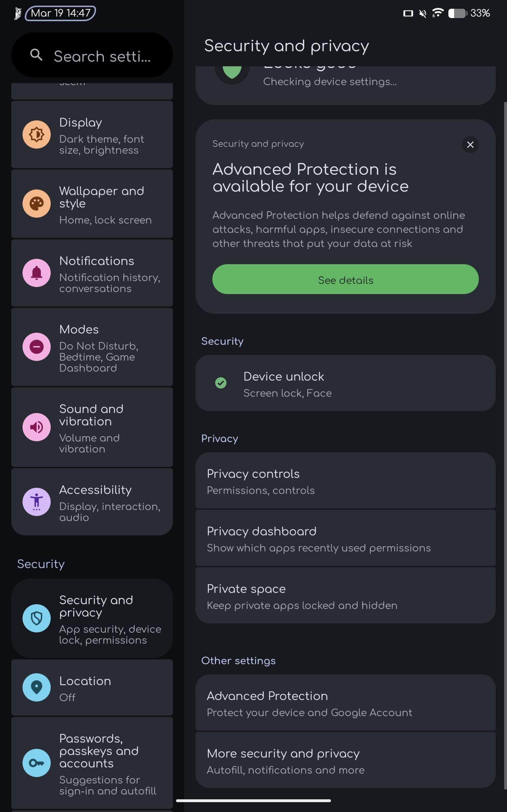Dismiss the Advanced Protection card

click(470, 145)
